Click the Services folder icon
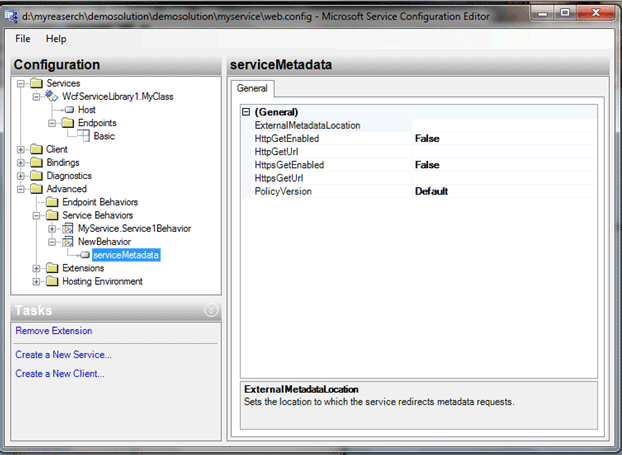Viewport: 622px width, 455px height. pos(36,83)
